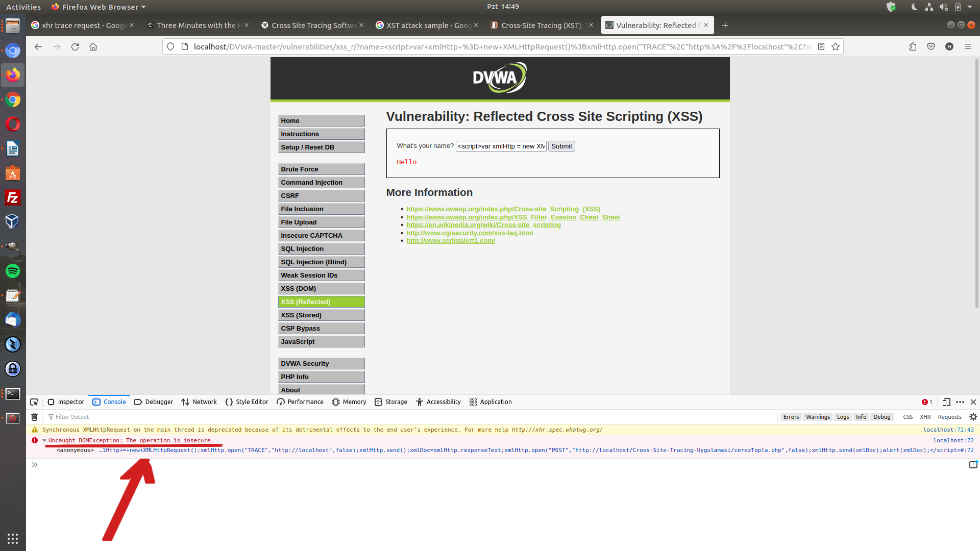Open LibreOffice Writer from the dock
This screenshot has width=980, height=551.
[x=13, y=148]
